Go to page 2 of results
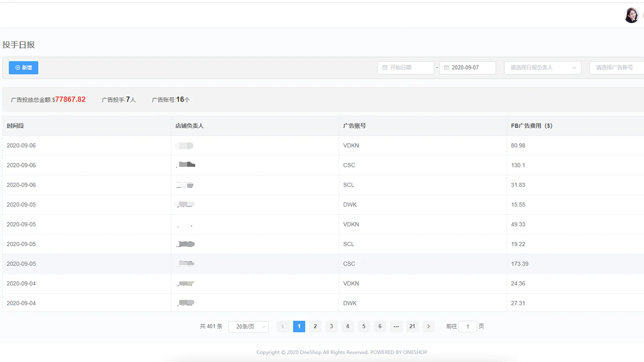The height and width of the screenshot is (362, 644). point(315,326)
